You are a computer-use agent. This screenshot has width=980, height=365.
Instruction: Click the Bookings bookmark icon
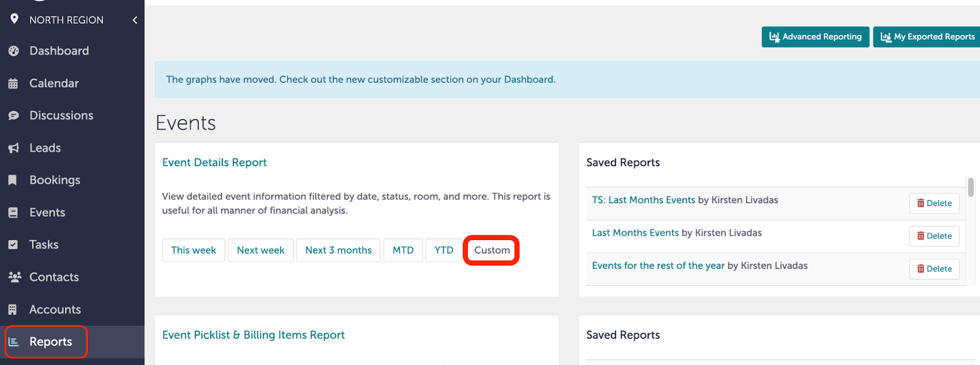[x=13, y=180]
